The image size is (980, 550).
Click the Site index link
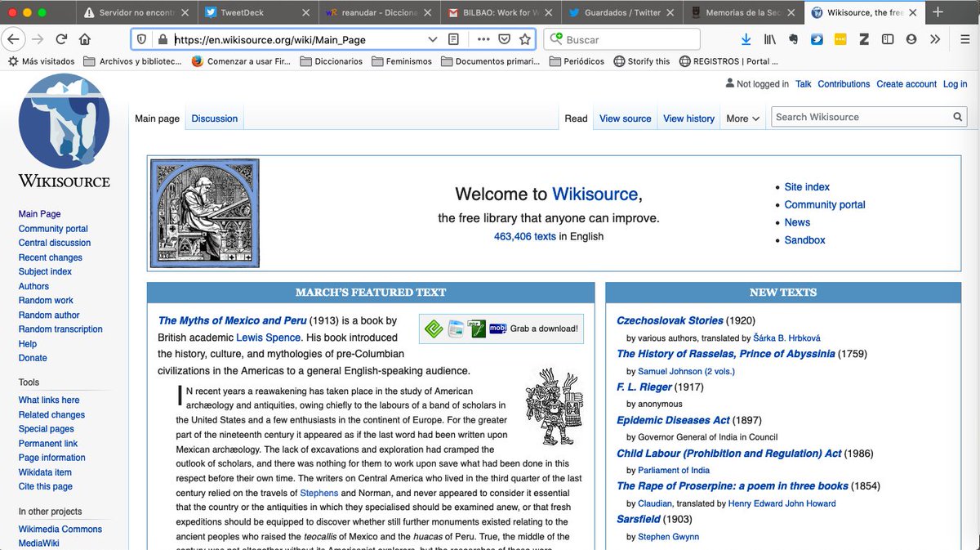pyautogui.click(x=807, y=187)
